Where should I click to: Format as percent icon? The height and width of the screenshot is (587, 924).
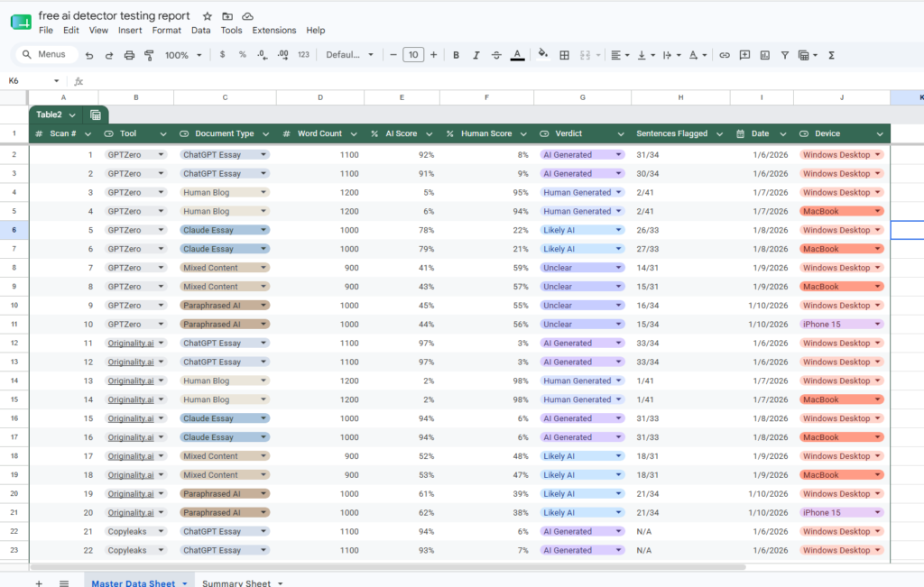click(242, 55)
